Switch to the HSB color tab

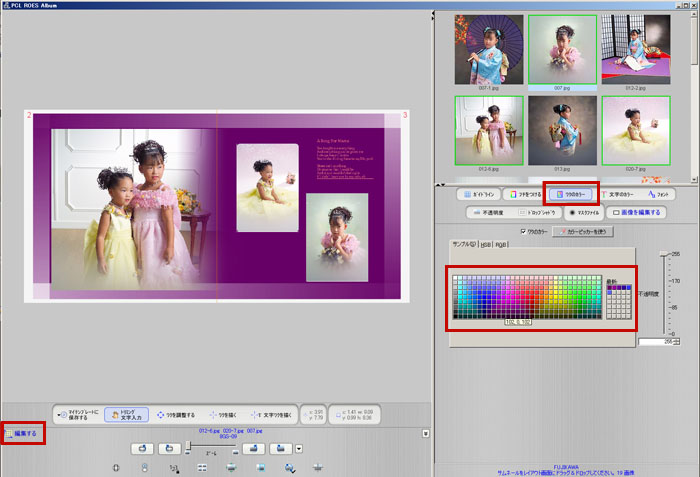tap(485, 244)
